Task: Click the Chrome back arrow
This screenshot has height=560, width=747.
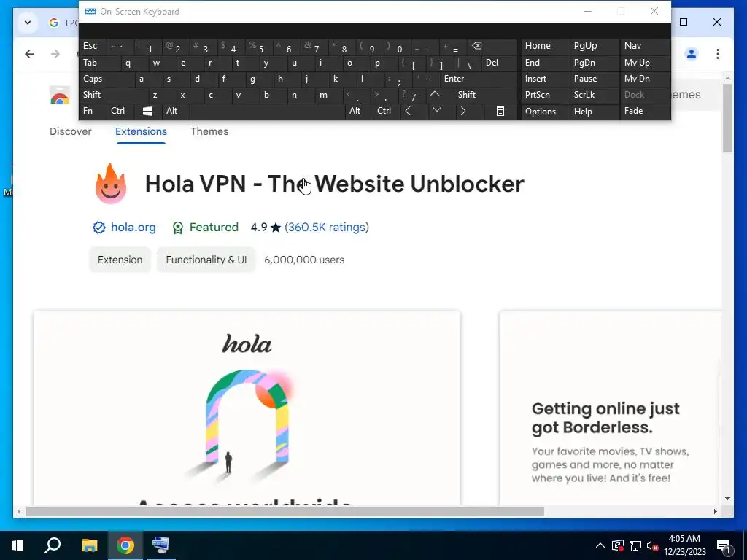Action: 29,54
